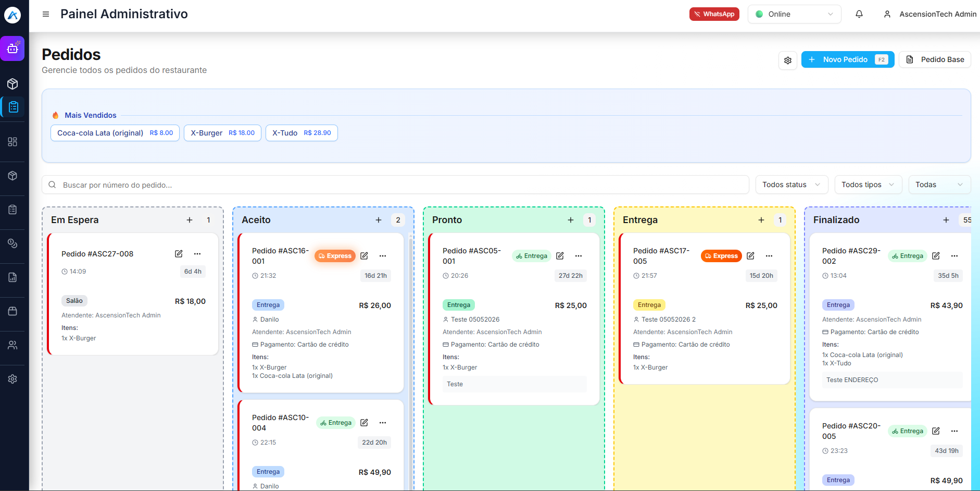Open the clipboard orders sidebar icon
980x491 pixels.
tap(14, 107)
